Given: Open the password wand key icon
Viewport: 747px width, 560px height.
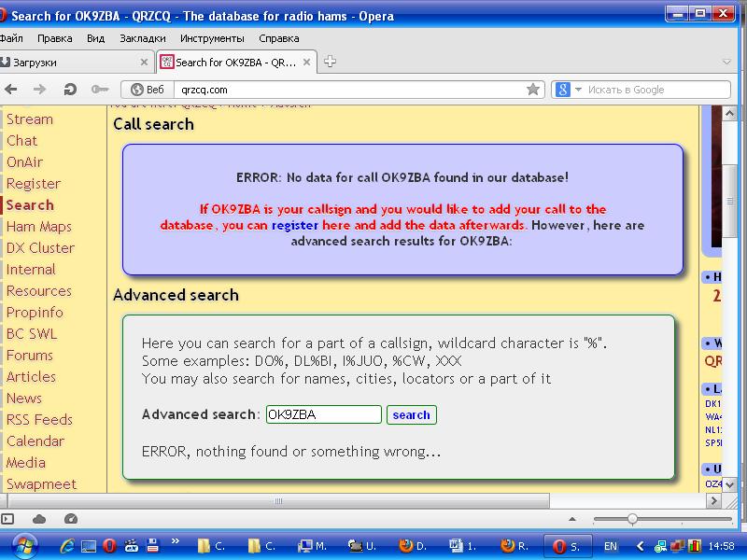Looking at the screenshot, I should [100, 89].
